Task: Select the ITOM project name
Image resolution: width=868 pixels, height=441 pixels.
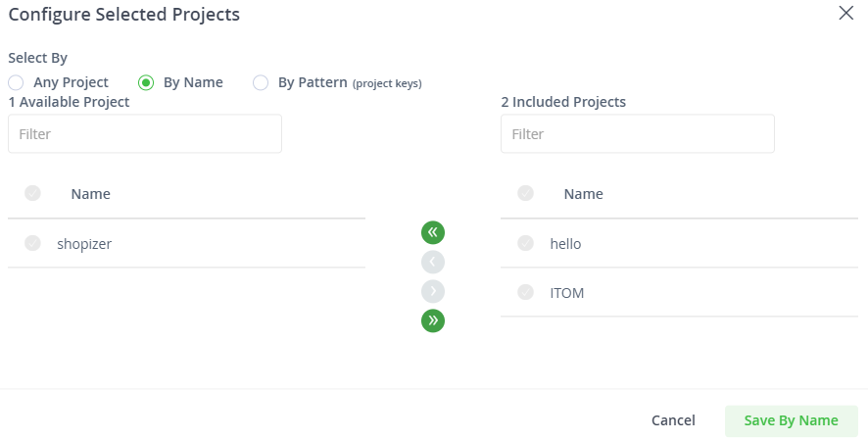Action: [x=567, y=292]
